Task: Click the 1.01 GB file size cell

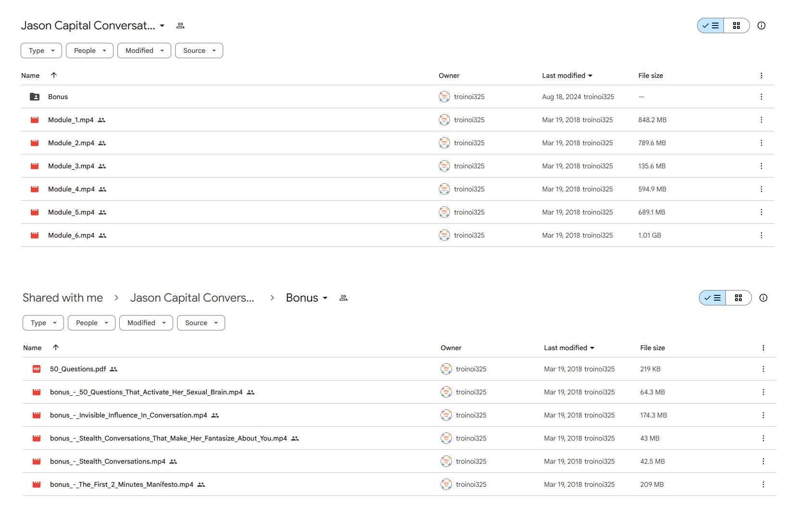Action: [649, 235]
